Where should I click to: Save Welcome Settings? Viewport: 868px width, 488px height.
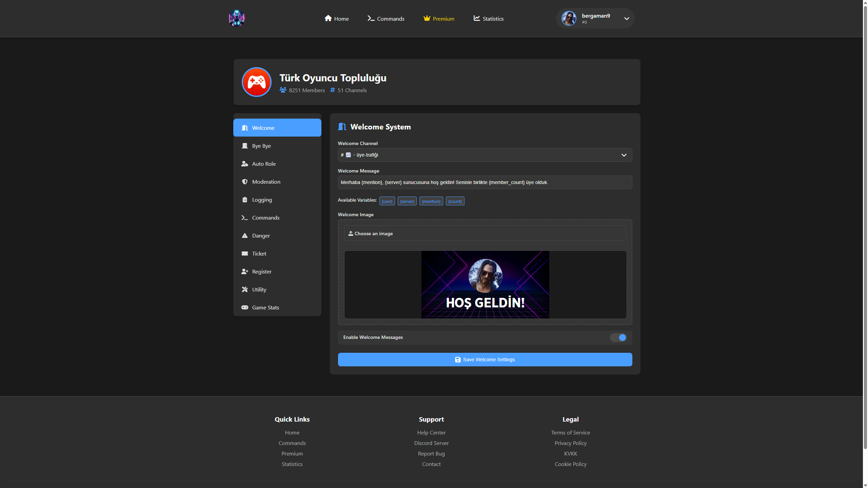point(485,360)
